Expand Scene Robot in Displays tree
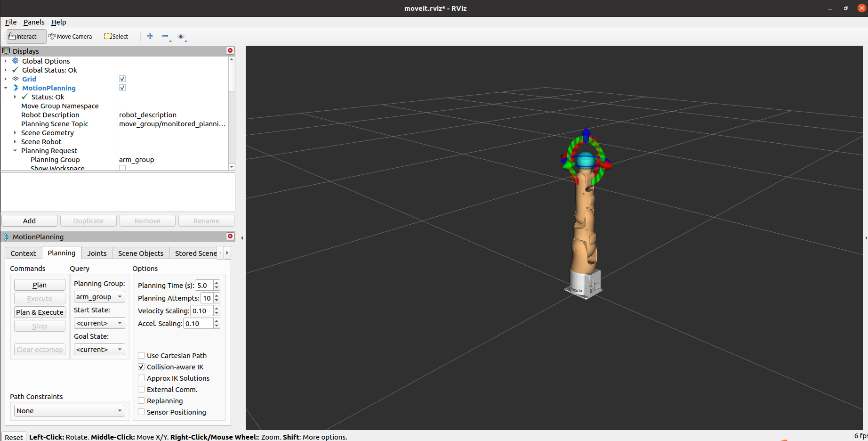868x441 pixels. [15, 141]
